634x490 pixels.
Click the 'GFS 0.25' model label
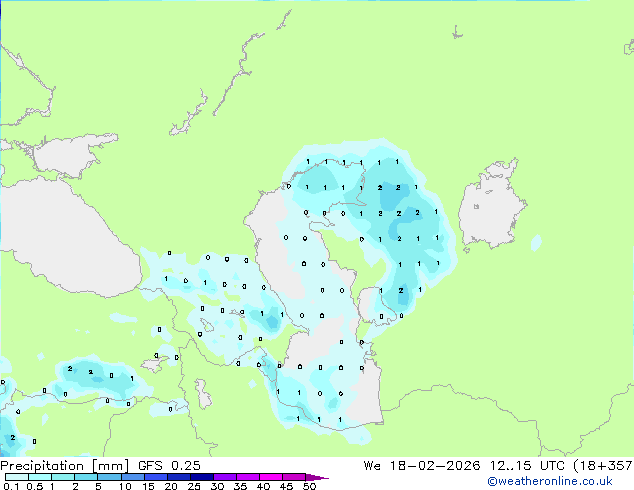[169, 466]
